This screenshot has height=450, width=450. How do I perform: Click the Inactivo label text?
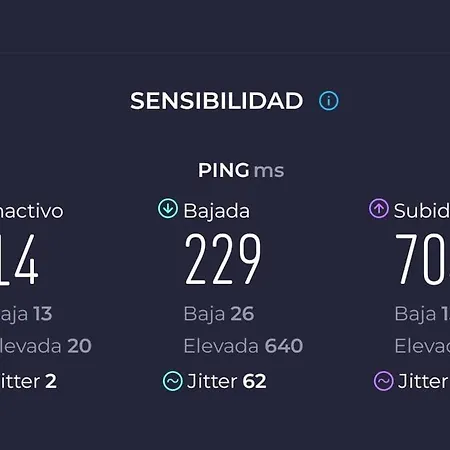click(32, 211)
